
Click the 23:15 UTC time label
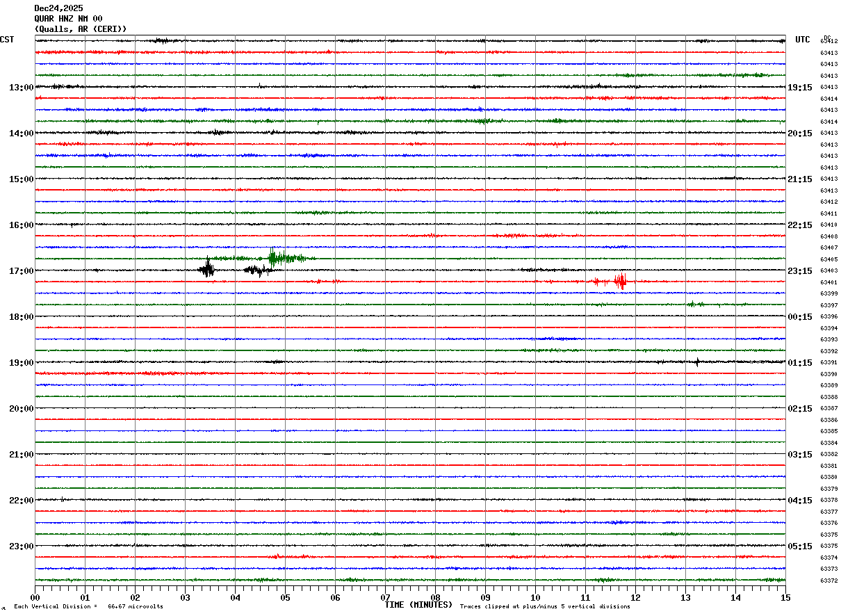(x=799, y=271)
